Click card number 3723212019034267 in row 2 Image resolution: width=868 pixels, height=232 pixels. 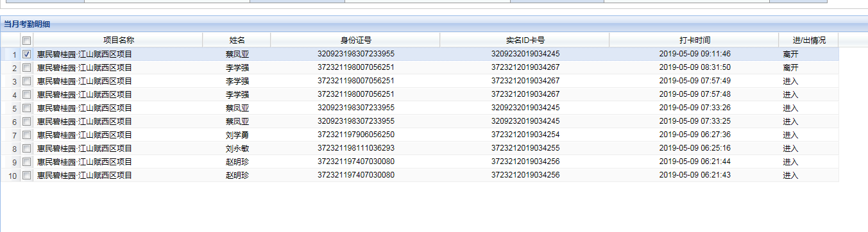click(x=525, y=68)
